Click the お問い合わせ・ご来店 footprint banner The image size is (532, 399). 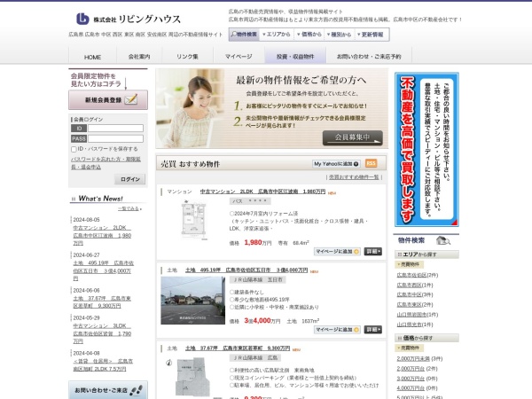pos(108,390)
